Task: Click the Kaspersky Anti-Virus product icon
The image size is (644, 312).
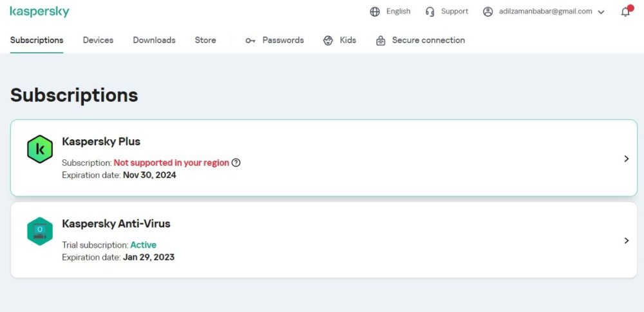Action: click(40, 231)
